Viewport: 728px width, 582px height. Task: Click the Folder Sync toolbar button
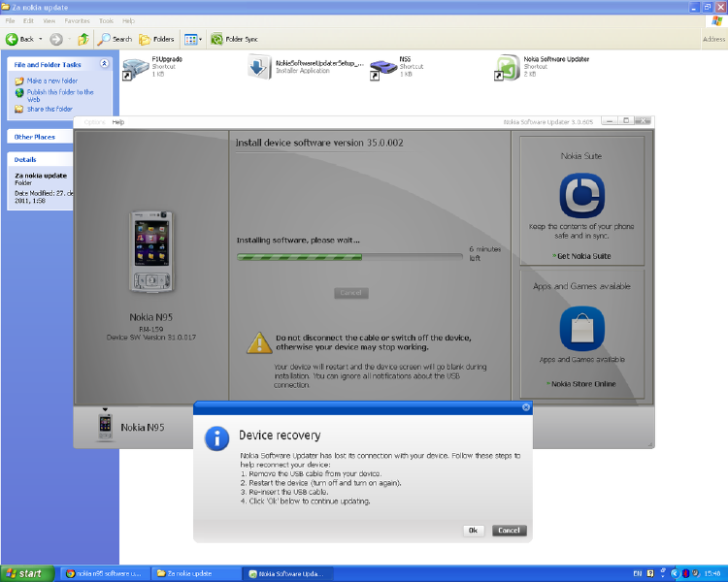(234, 40)
